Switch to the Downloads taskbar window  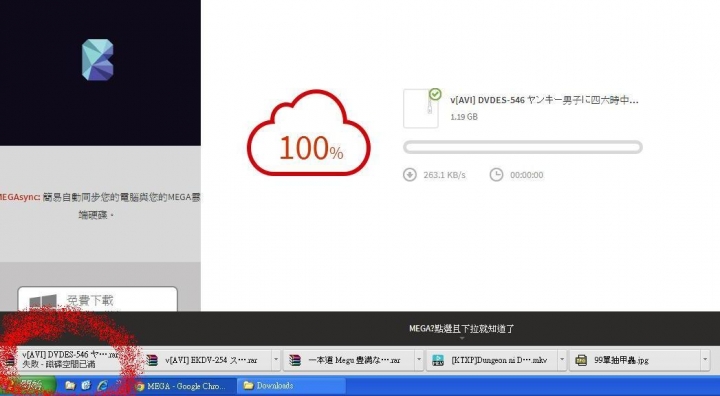(291, 386)
